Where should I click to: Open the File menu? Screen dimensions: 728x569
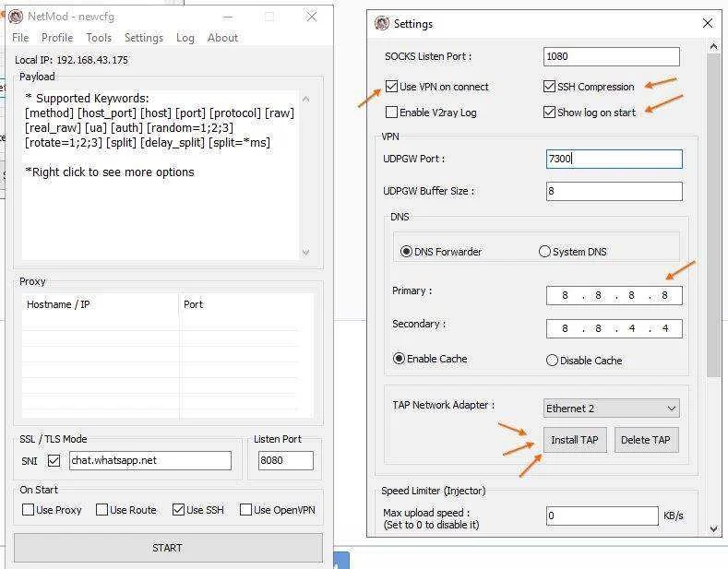tap(20, 38)
